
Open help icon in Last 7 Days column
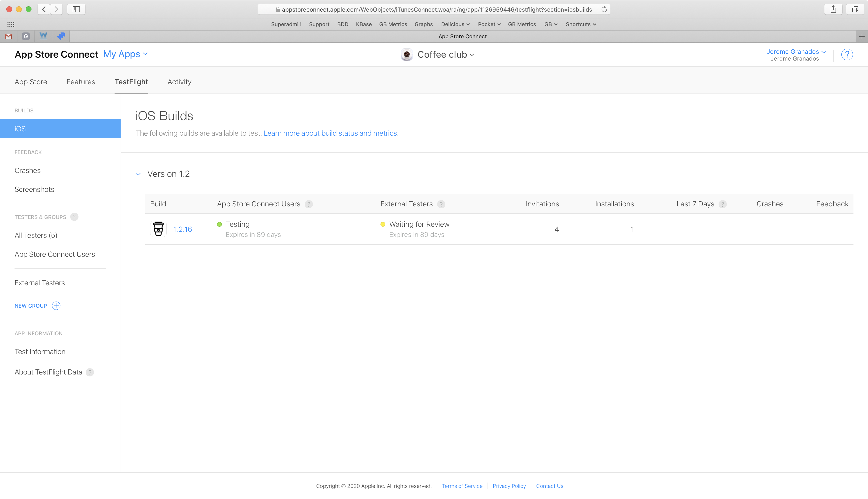[723, 204]
